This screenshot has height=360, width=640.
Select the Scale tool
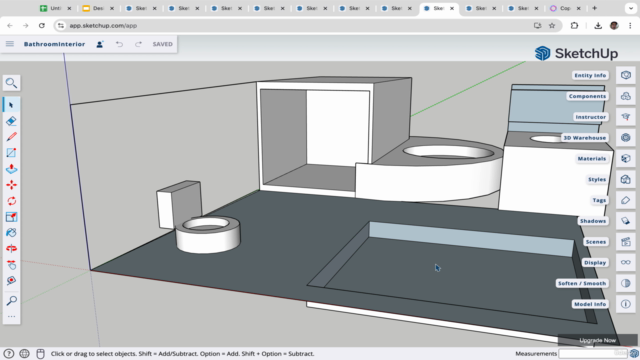coord(11,217)
